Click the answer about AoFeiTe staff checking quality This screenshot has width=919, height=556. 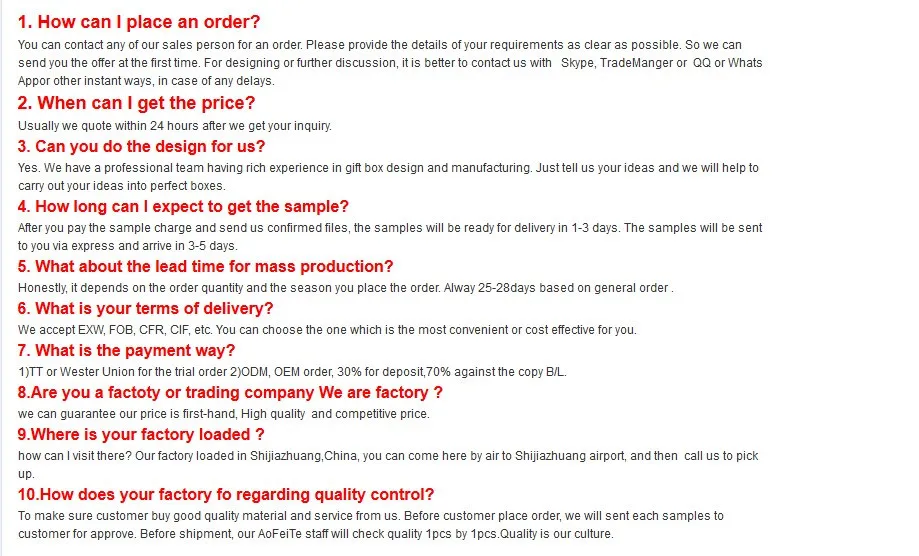point(370,525)
